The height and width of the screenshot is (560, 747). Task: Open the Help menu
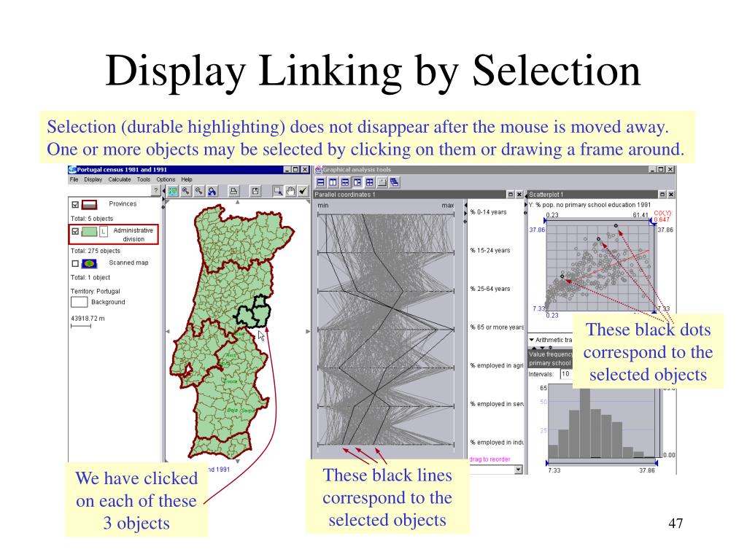coord(187,179)
